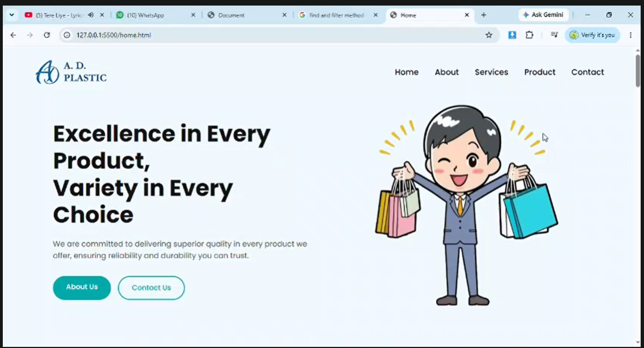Click the Excellence in Every Product heading

click(x=162, y=174)
